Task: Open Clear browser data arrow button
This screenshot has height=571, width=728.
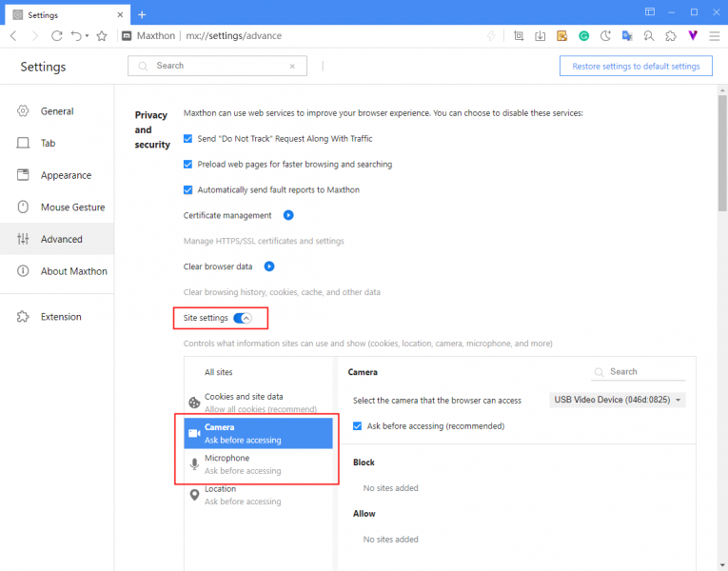Action: [269, 266]
